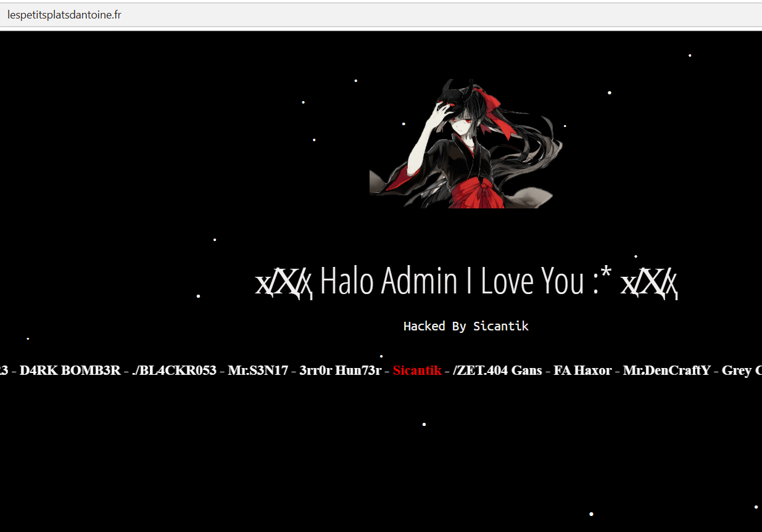
Task: Click 'Mr.DenCraftY' in the scrolling list
Action: (667, 370)
